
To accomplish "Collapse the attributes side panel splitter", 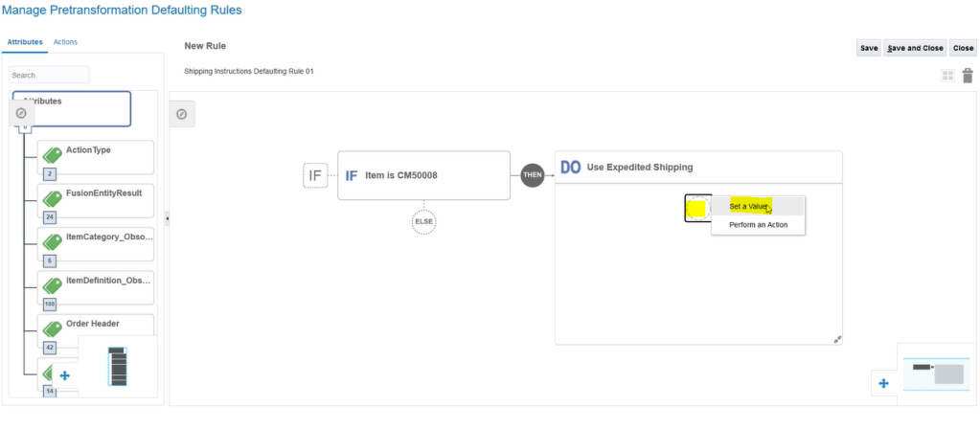I will tap(168, 219).
